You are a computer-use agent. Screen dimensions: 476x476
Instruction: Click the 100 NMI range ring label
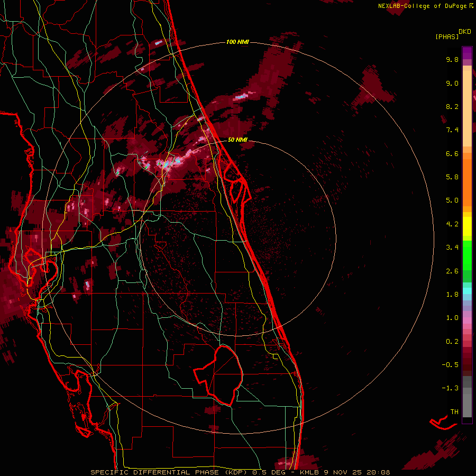point(237,42)
